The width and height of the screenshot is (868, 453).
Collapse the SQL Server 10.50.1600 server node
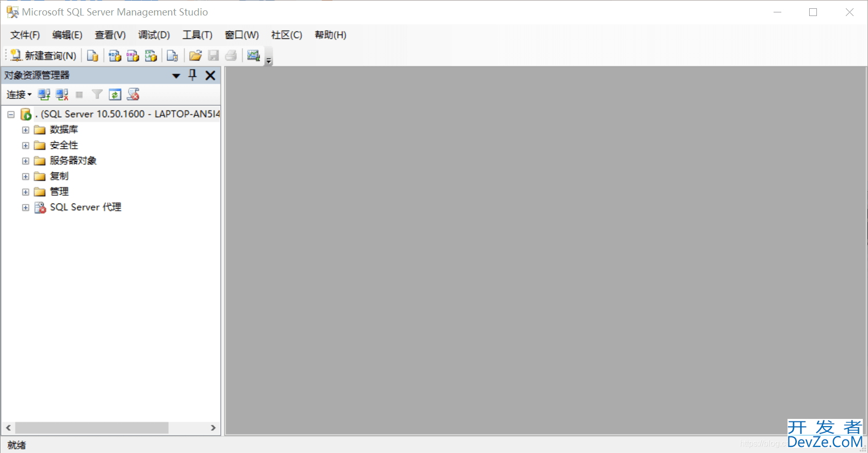tap(11, 114)
